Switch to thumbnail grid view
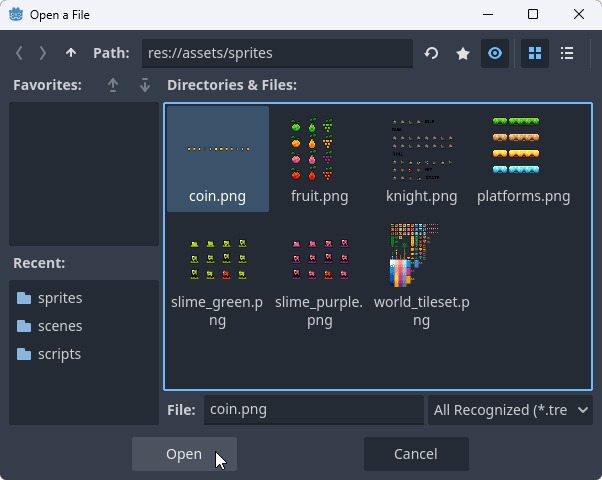Screen dimensions: 602x480 click(x=535, y=53)
